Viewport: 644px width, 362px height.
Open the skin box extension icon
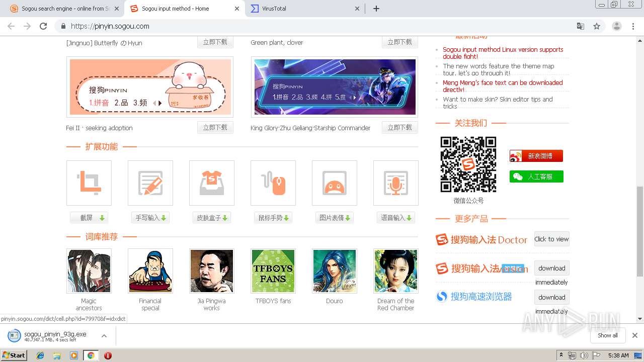click(212, 183)
